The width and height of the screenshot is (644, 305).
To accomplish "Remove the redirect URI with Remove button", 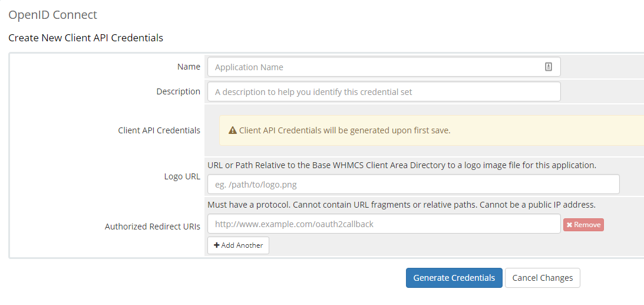I will click(583, 225).
